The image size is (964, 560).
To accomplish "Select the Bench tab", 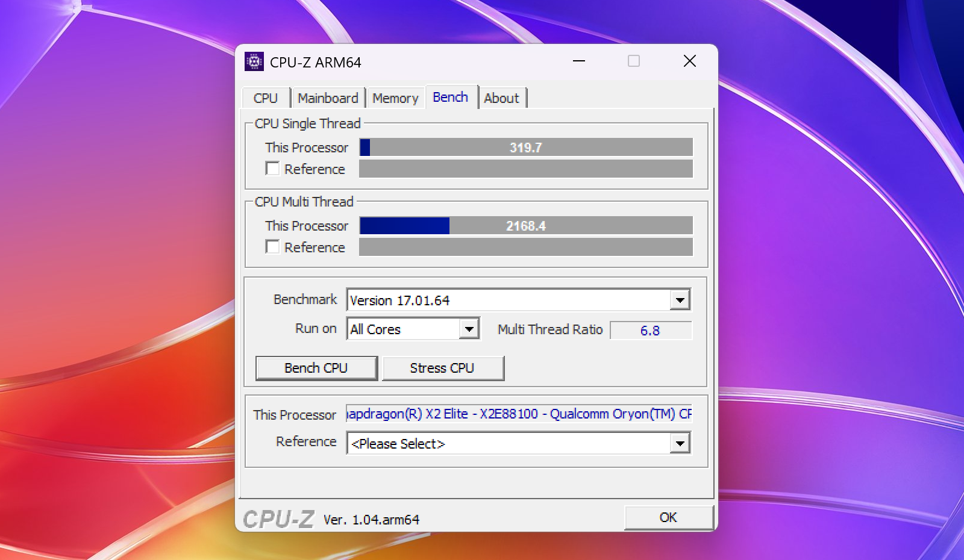I will click(451, 97).
